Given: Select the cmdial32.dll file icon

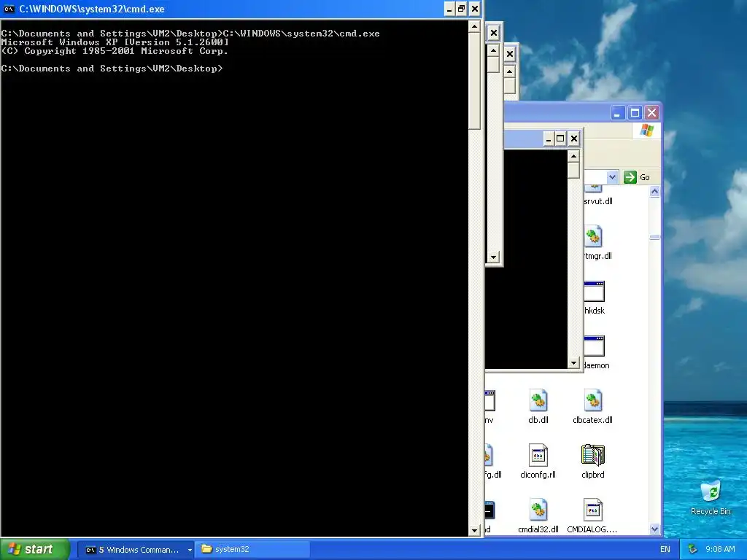Looking at the screenshot, I should [x=538, y=510].
